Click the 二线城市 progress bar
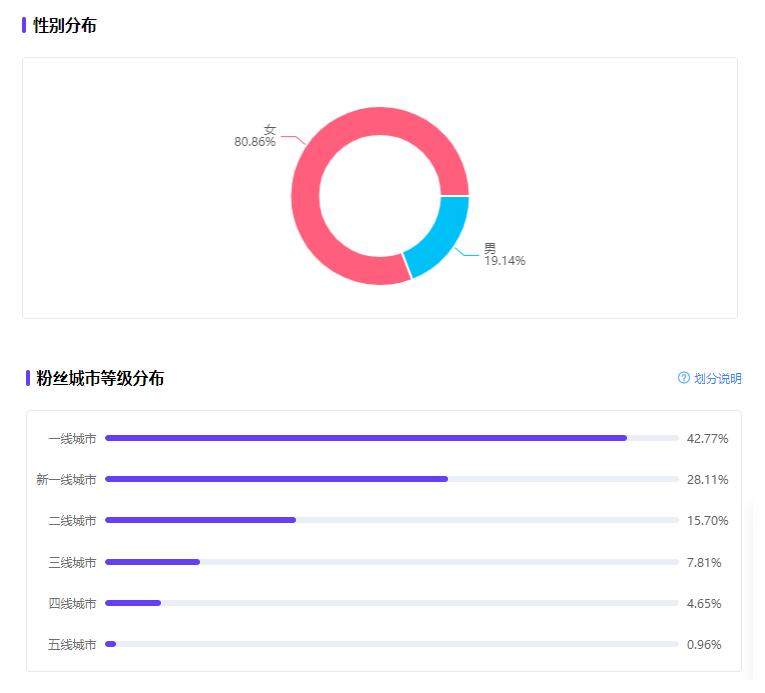Viewport: 765px width, 693px height. pyautogui.click(x=392, y=520)
